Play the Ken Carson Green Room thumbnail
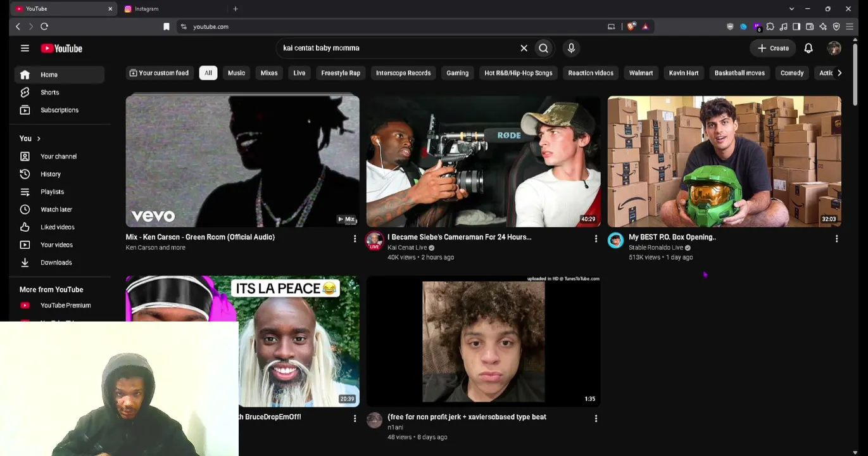Viewport: 868px width, 456px height. (242, 161)
